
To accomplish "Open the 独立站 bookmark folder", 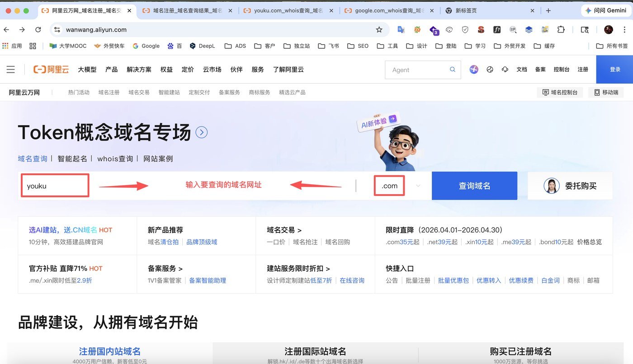I will tap(297, 46).
